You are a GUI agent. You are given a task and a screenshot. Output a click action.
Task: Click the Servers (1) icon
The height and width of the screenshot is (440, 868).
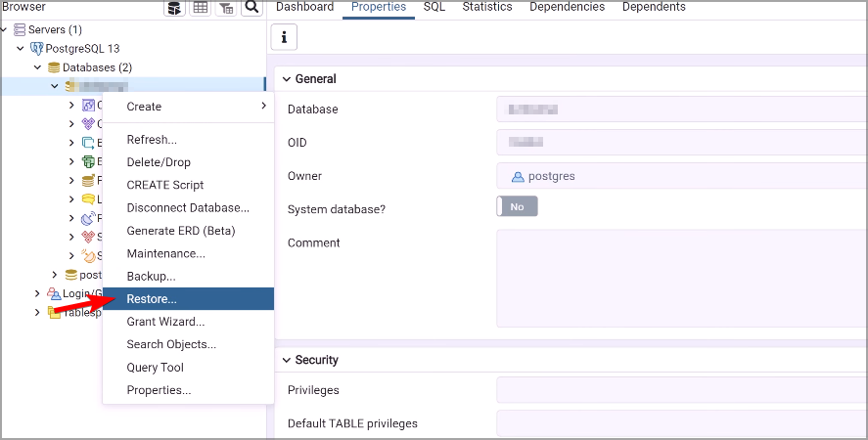[20, 29]
